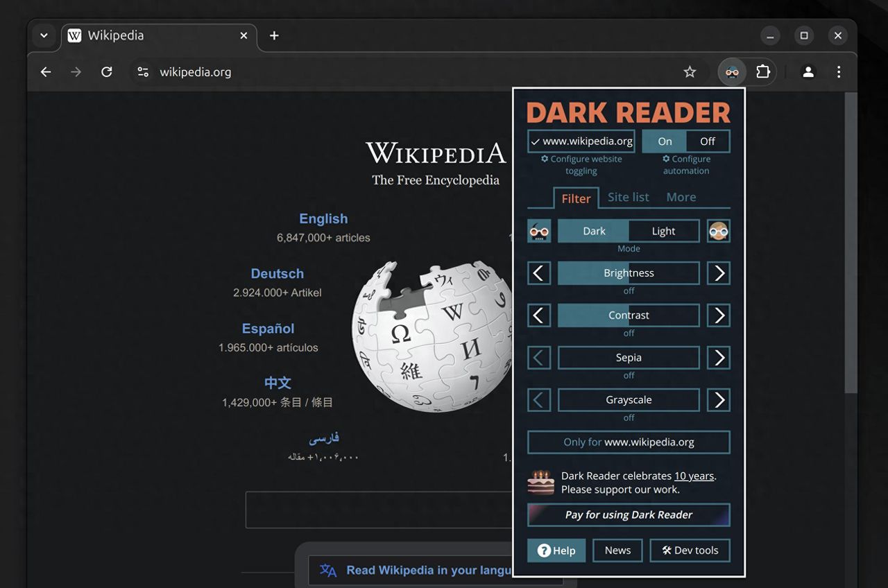Open the tab search dropdown arrow
The width and height of the screenshot is (888, 588).
(44, 35)
